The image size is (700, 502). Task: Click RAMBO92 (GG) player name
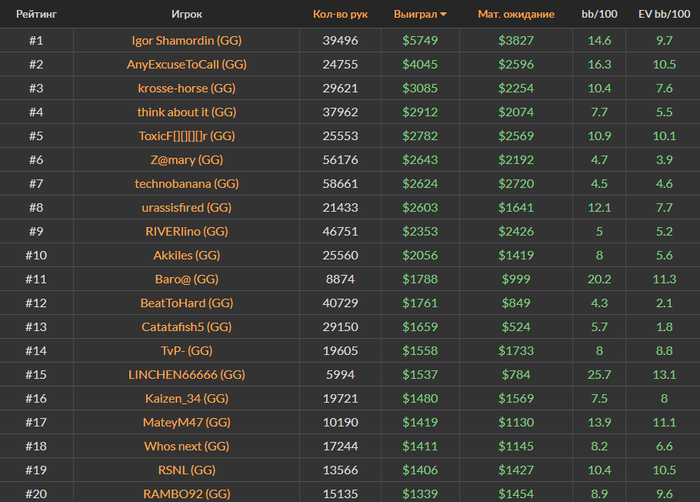(x=187, y=494)
